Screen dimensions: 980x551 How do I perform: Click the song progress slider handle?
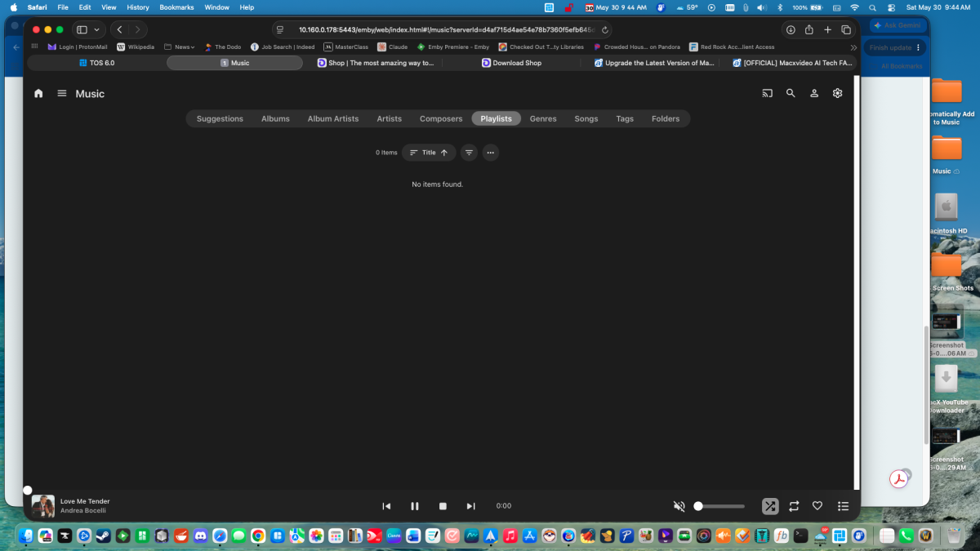tap(27, 490)
